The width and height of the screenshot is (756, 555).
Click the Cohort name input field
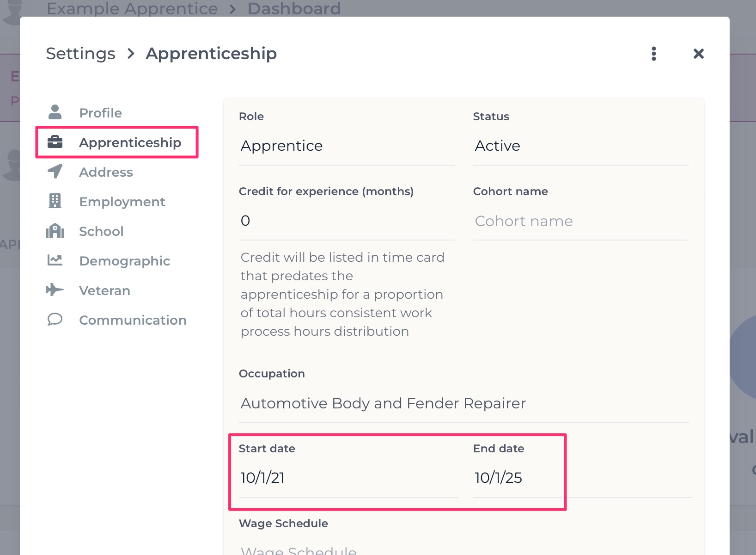581,222
